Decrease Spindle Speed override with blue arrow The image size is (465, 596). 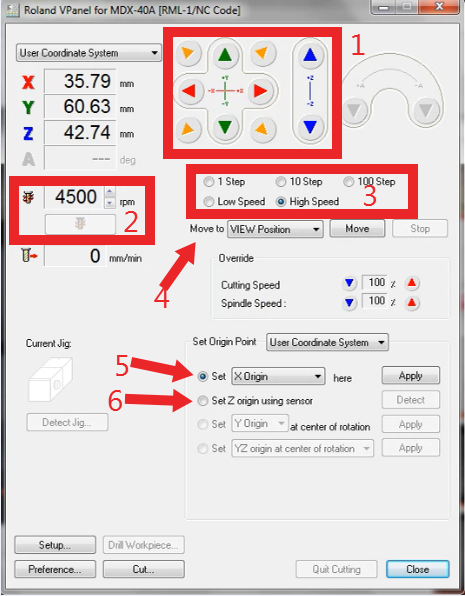click(349, 303)
